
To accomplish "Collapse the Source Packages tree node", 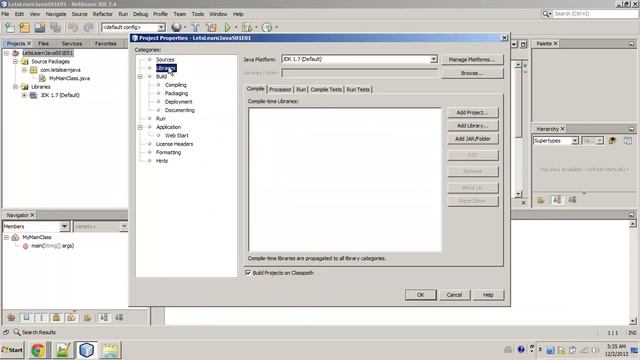I will (x=15, y=61).
